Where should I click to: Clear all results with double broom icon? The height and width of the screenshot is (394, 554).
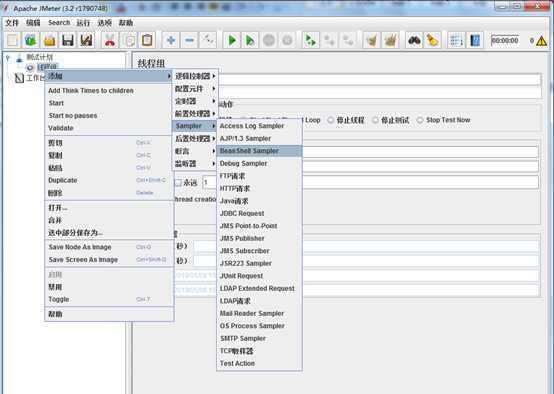point(390,40)
